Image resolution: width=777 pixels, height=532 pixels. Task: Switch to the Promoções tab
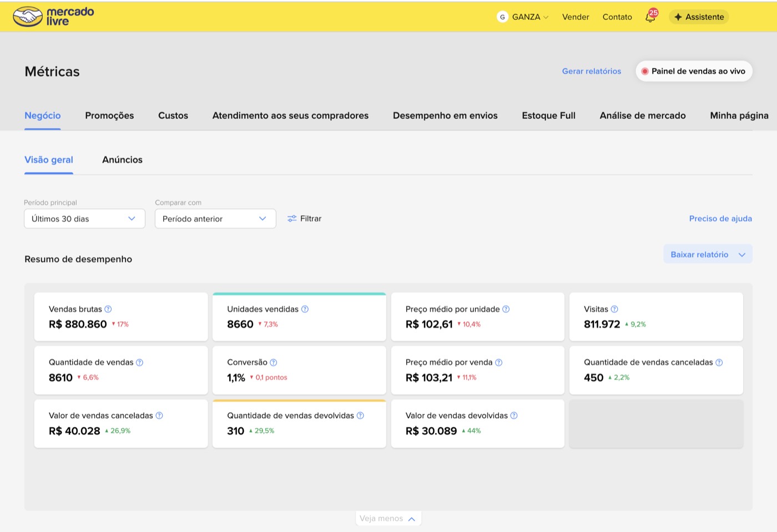click(109, 115)
